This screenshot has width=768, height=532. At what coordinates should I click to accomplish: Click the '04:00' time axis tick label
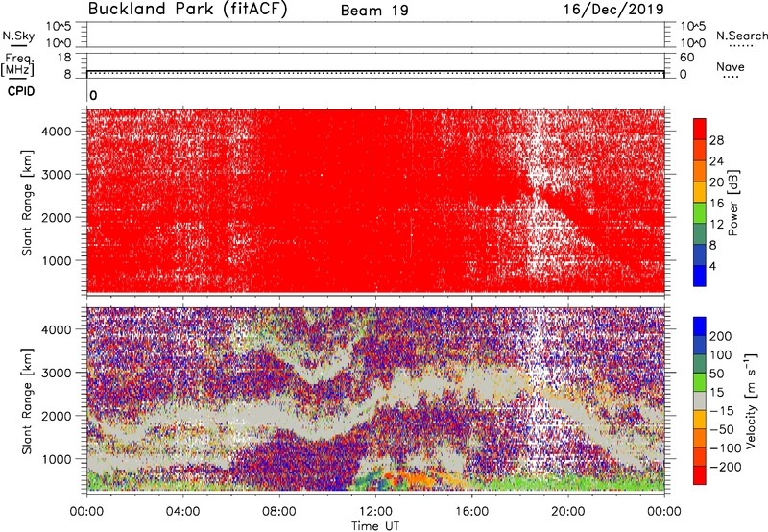(x=182, y=512)
